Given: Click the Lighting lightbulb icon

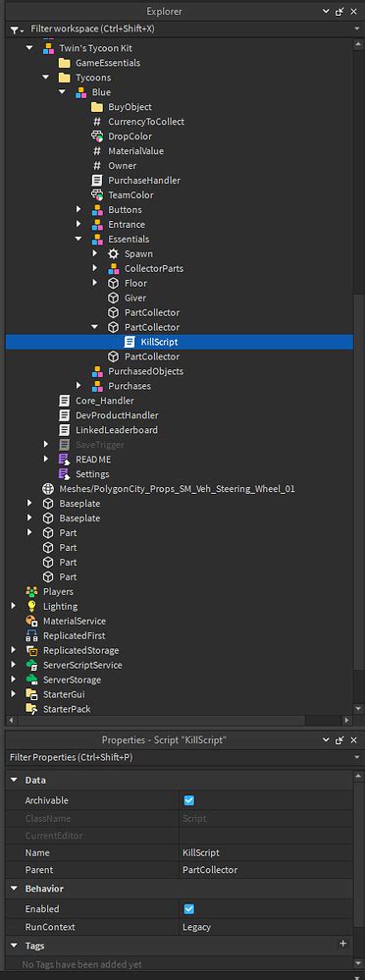Looking at the screenshot, I should (31, 606).
